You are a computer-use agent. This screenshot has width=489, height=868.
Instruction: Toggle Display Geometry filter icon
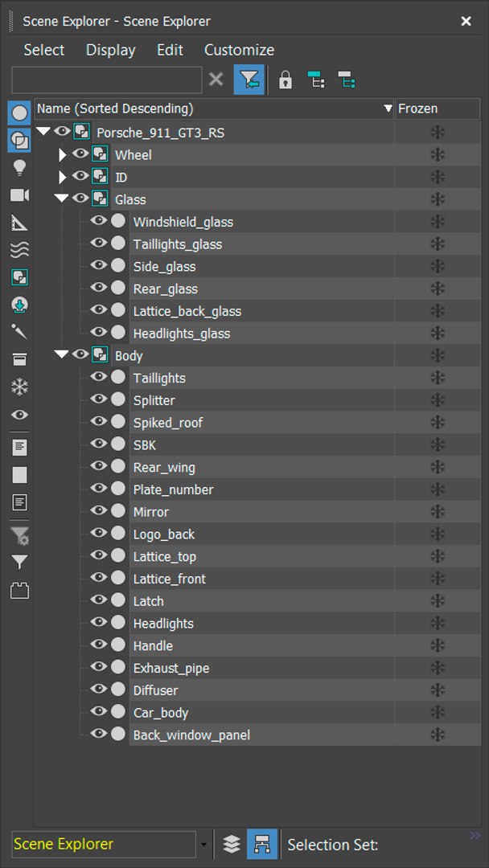pos(20,113)
